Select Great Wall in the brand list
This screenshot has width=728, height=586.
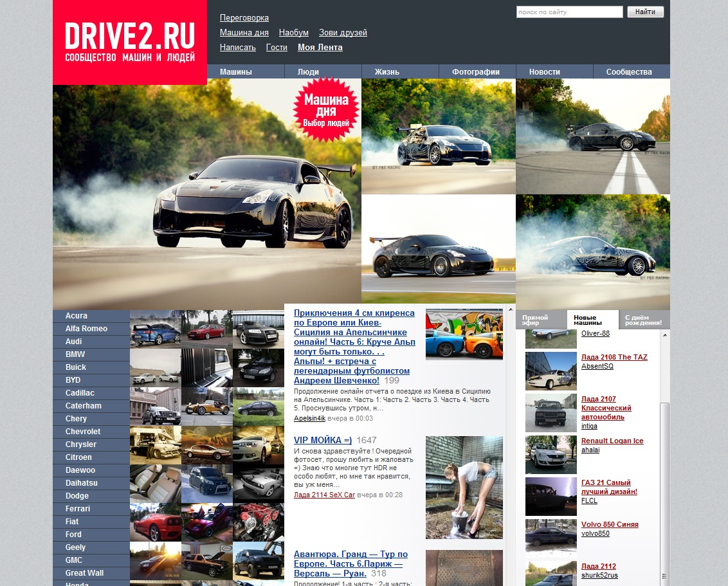[x=91, y=573]
